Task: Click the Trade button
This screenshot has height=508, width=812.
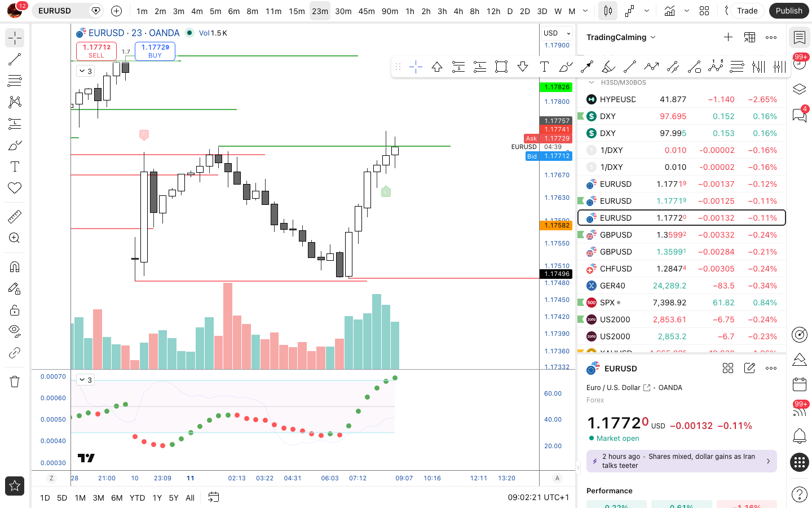Action: (747, 11)
